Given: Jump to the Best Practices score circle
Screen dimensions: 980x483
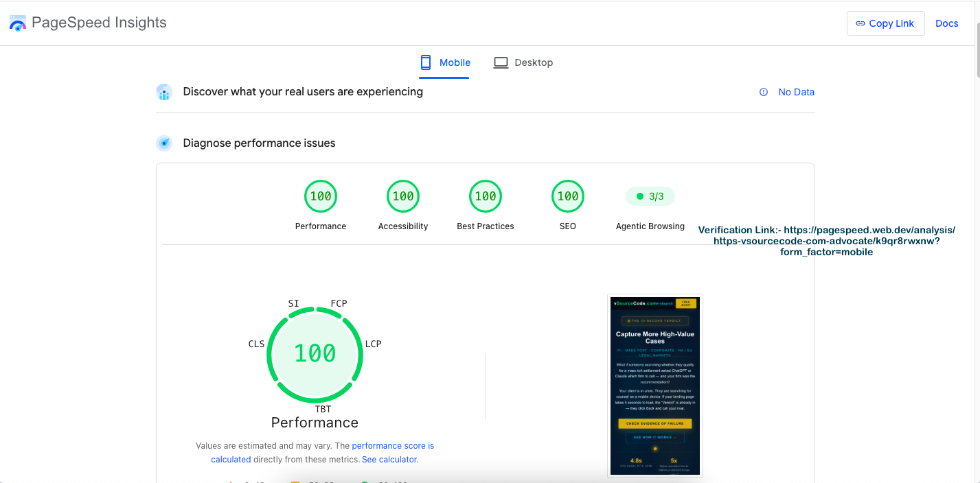Looking at the screenshot, I should tap(486, 196).
